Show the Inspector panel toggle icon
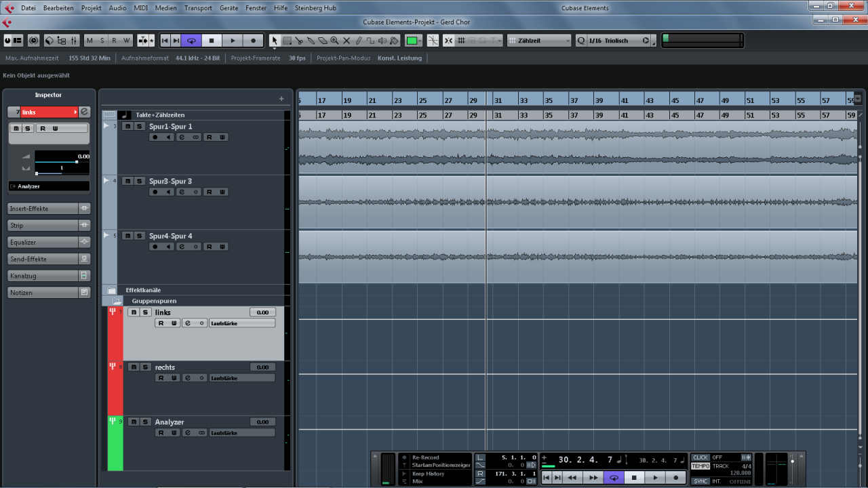This screenshot has height=488, width=868. point(18,41)
